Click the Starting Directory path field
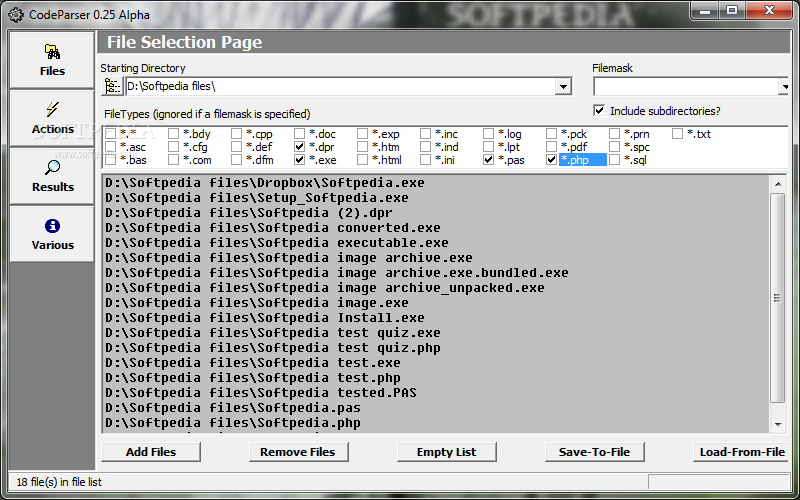This screenshot has width=800, height=500. click(340, 86)
